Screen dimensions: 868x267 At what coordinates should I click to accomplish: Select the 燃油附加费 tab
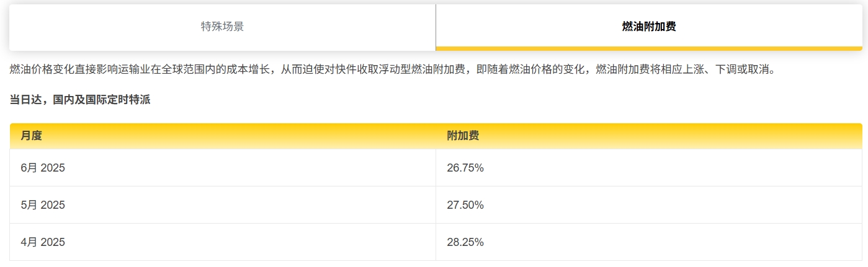pyautogui.click(x=649, y=27)
